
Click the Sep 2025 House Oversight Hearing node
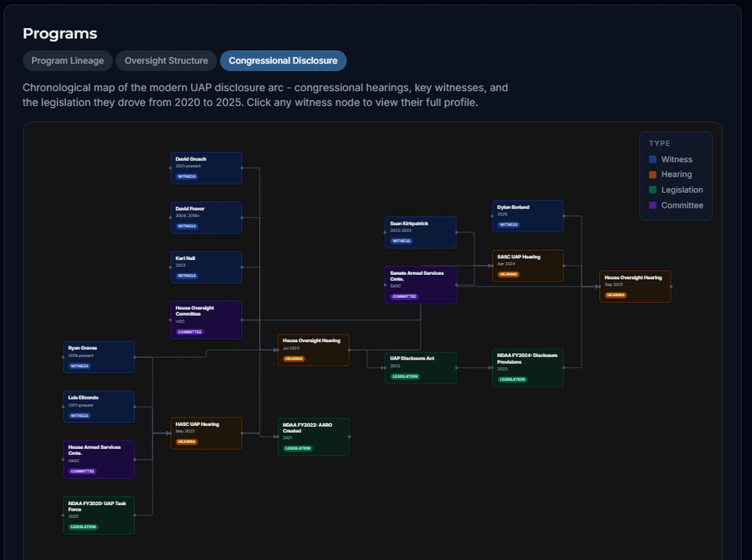pos(634,287)
